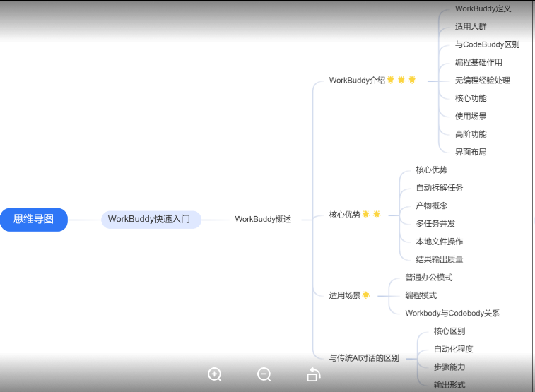Image resolution: width=535 pixels, height=392 pixels.
Task: Click the 编程基础作用 leaf
Action: click(478, 62)
